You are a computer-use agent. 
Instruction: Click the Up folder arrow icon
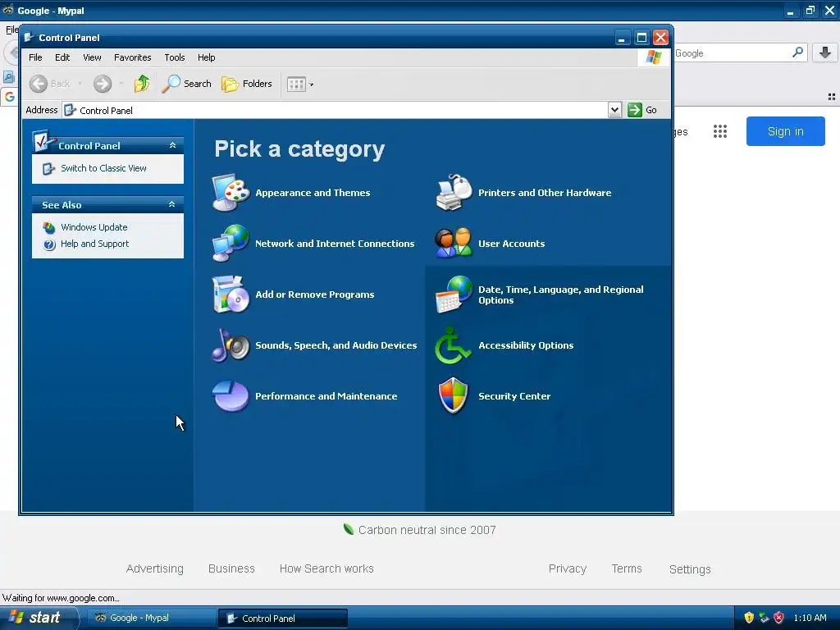[x=142, y=84]
